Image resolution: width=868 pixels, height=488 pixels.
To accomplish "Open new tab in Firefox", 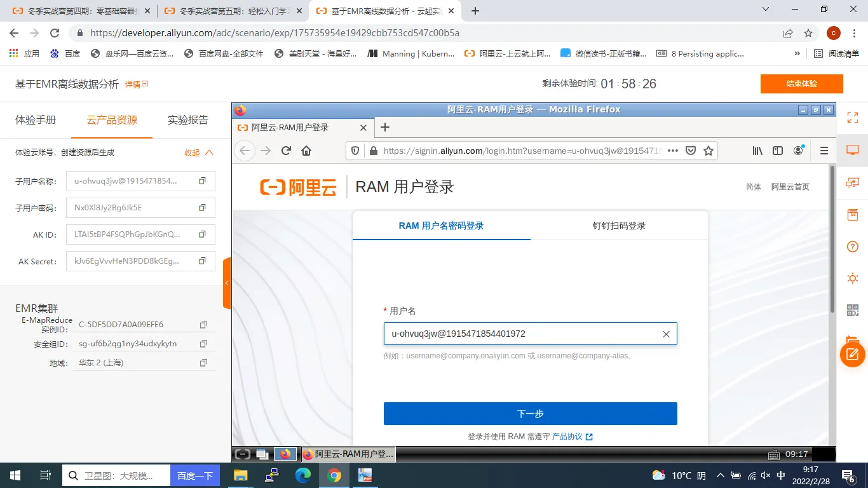I will (385, 127).
